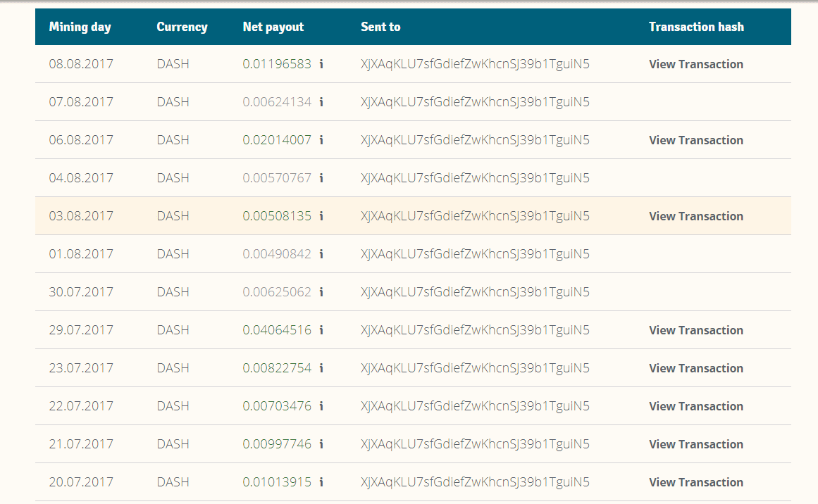Viewport: 818px width, 504px height.
Task: Select the wallet address on the 30.07.2017 row
Action: 475,292
